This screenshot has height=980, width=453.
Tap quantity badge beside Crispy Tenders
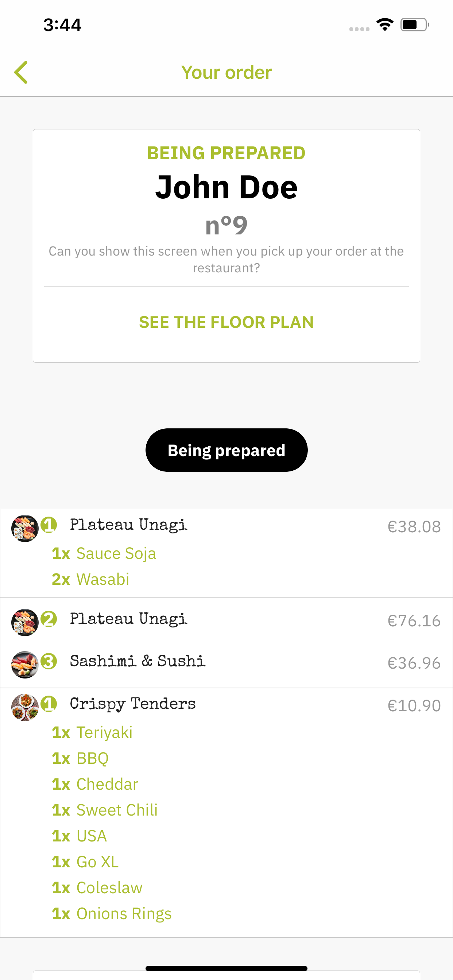[49, 704]
